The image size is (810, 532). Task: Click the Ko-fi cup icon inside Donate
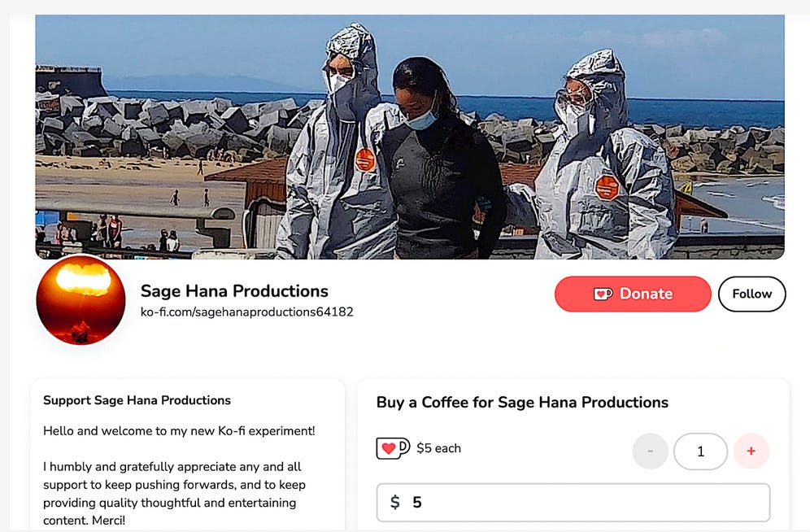603,294
